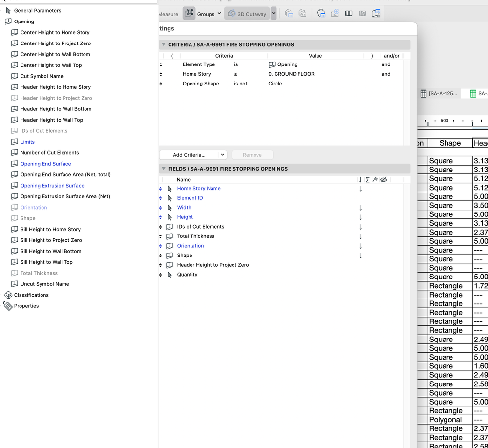Change the '≥' operator for Home Story
The image size is (488, 448).
pyautogui.click(x=235, y=74)
